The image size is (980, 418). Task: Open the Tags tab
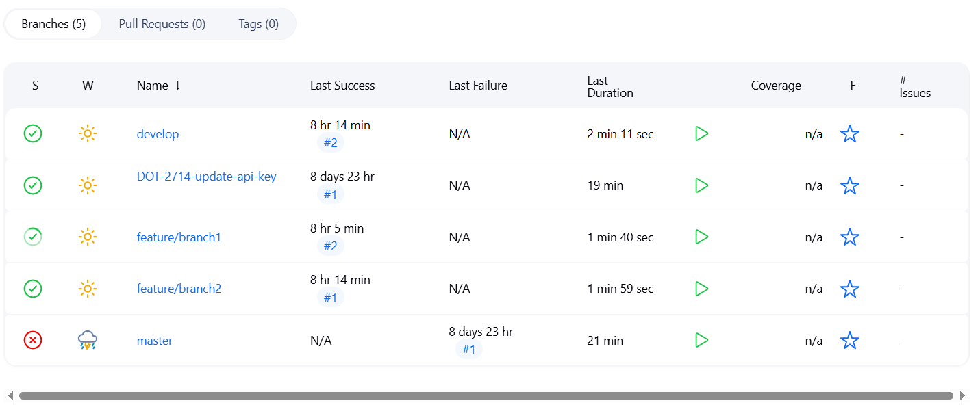point(258,24)
